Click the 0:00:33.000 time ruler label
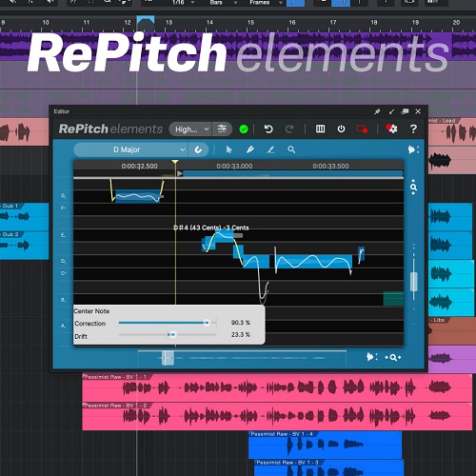 (234, 166)
